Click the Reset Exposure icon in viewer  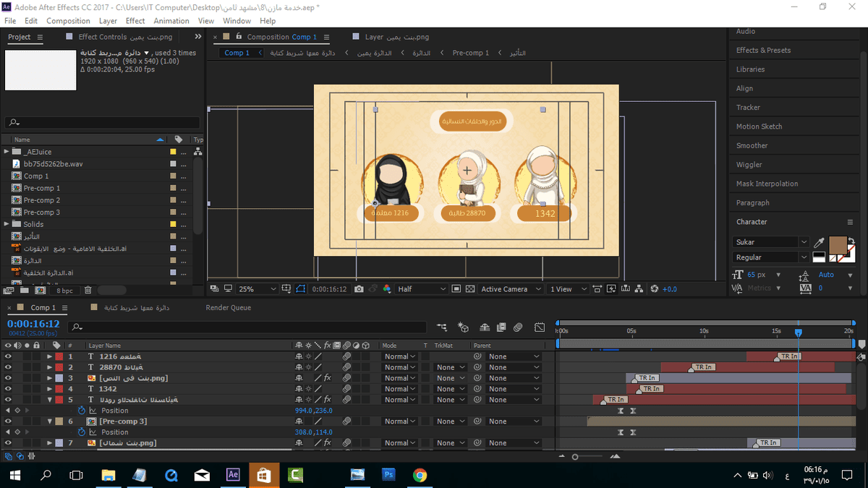pyautogui.click(x=654, y=289)
